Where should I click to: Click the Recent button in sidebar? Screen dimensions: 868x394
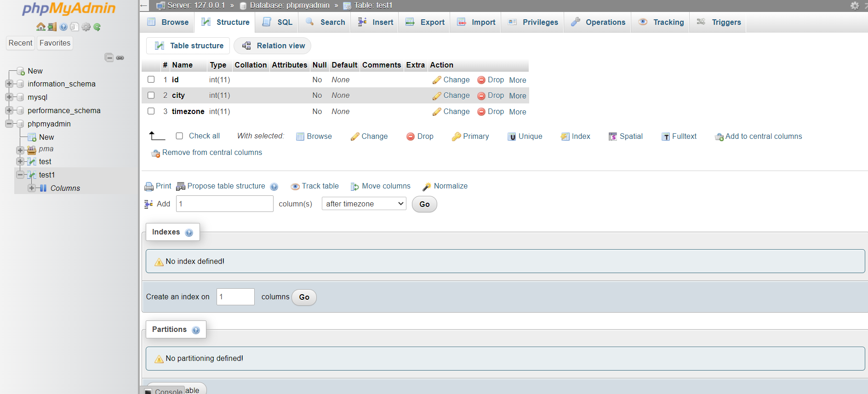coord(21,43)
